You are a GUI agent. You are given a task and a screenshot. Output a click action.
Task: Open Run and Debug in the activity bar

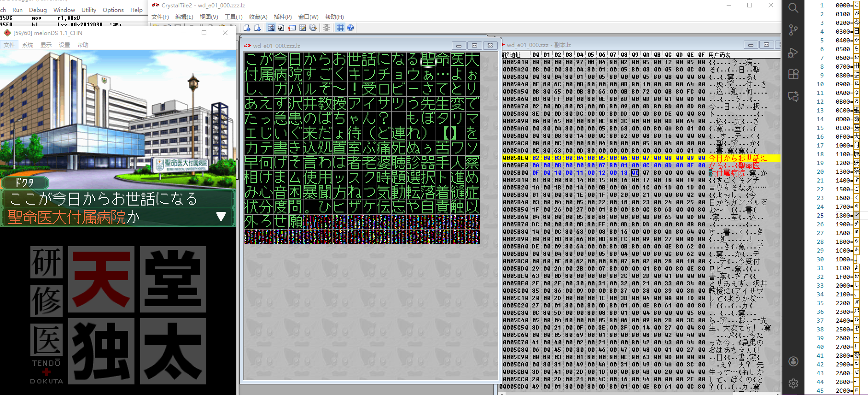(x=793, y=52)
